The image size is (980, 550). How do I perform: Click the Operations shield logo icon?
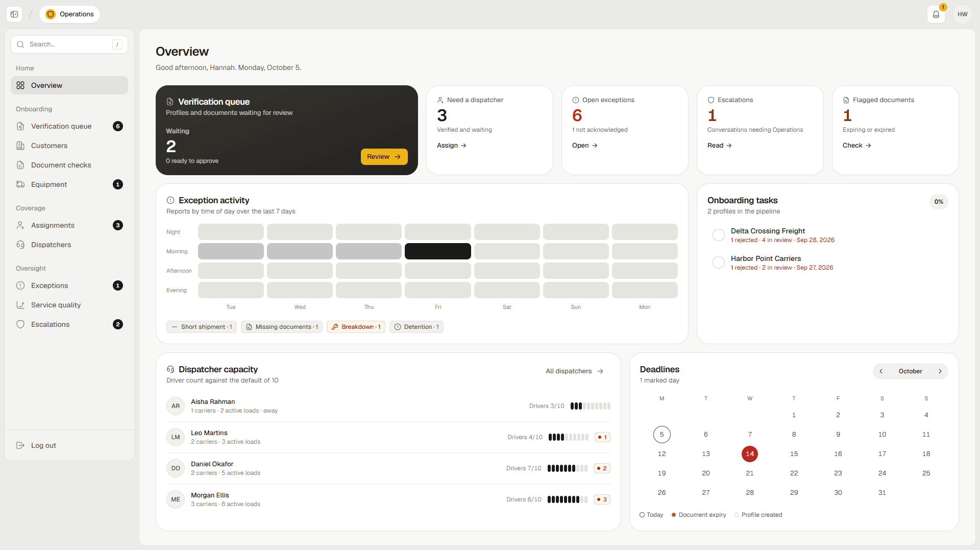[x=51, y=14]
